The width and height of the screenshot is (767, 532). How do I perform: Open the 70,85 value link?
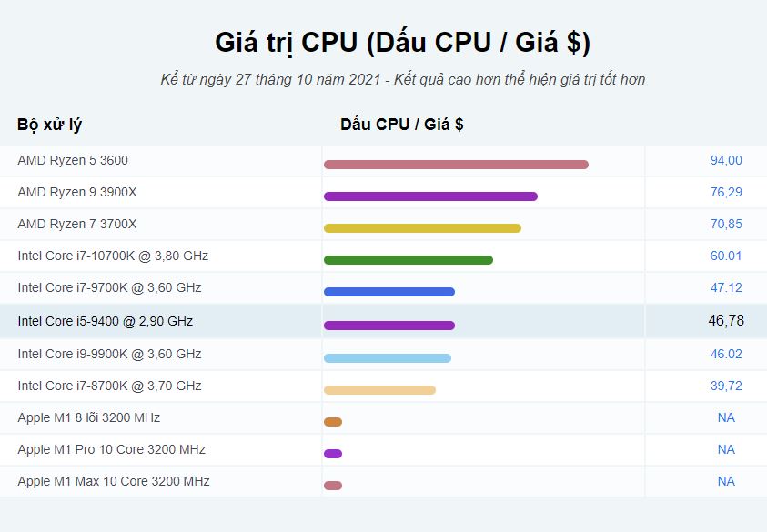click(726, 224)
